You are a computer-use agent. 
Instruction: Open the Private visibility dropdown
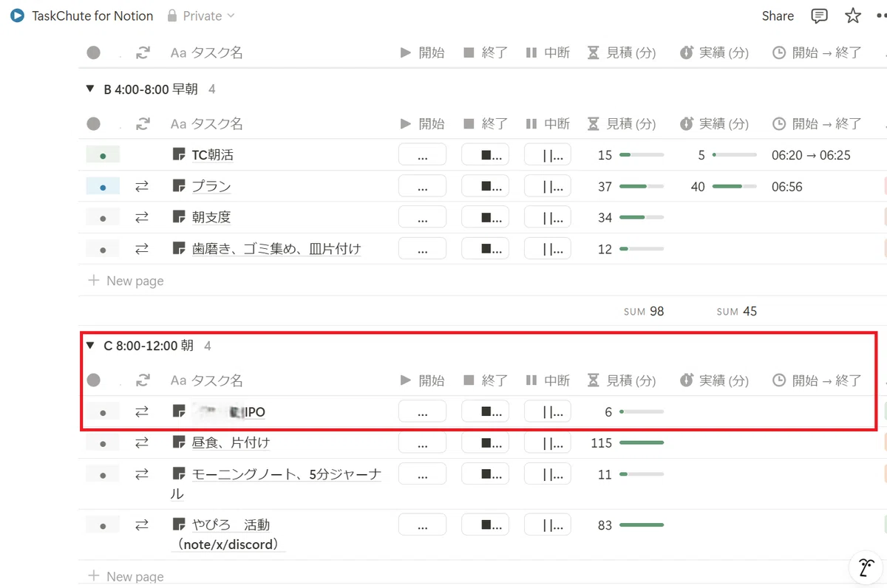201,16
